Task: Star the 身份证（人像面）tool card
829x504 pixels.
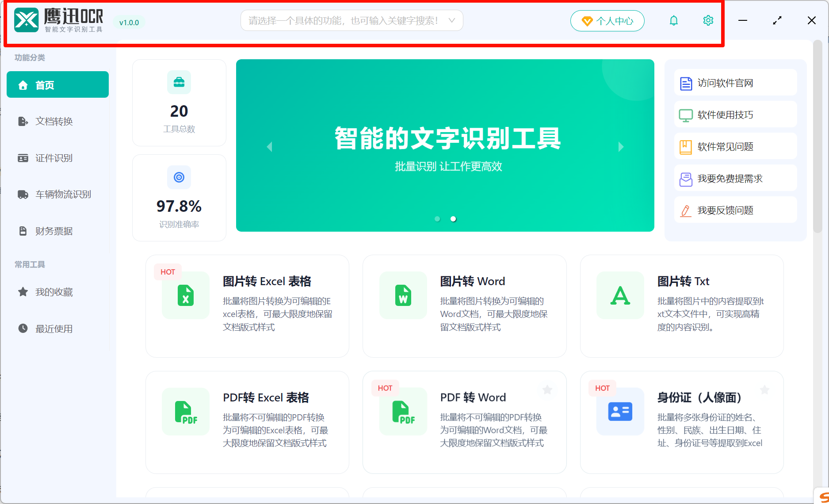Action: 764,390
